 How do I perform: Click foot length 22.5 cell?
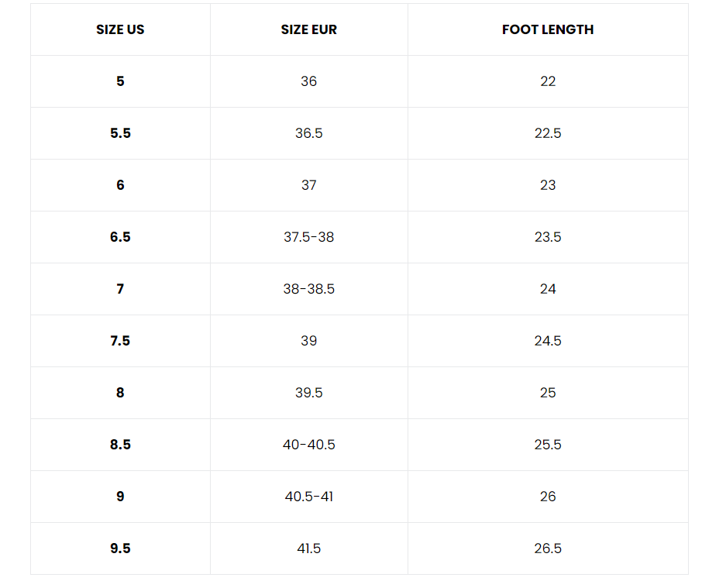548,133
